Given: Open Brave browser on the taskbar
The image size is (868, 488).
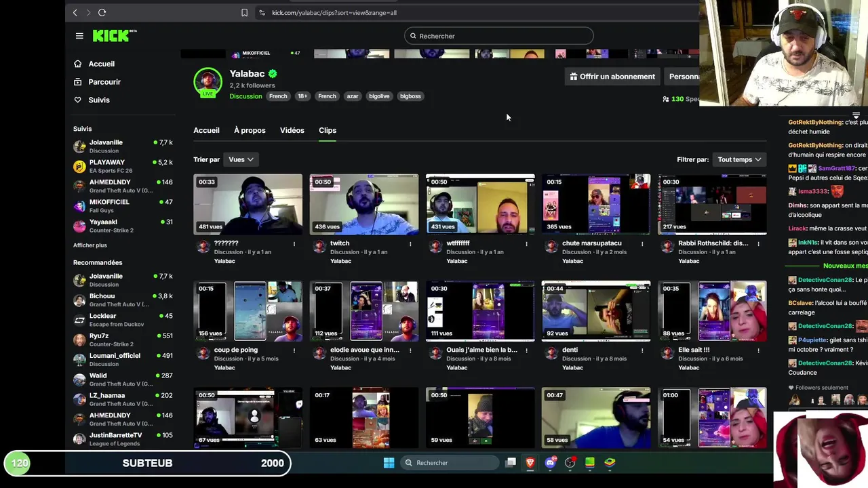Looking at the screenshot, I should [530, 463].
